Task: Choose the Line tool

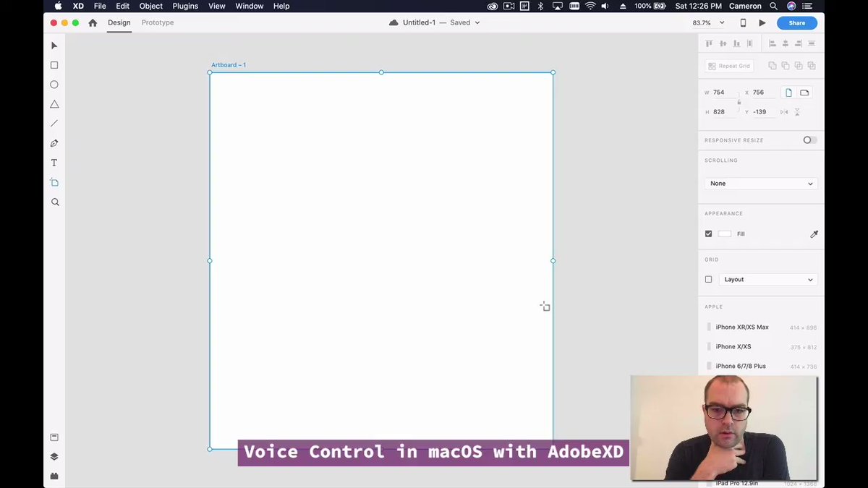Action: point(54,124)
